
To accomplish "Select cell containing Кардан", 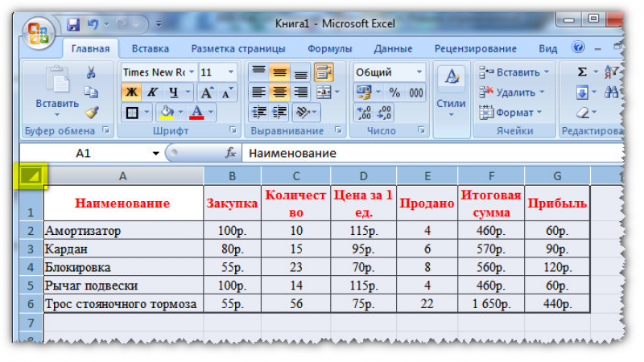I will point(124,249).
